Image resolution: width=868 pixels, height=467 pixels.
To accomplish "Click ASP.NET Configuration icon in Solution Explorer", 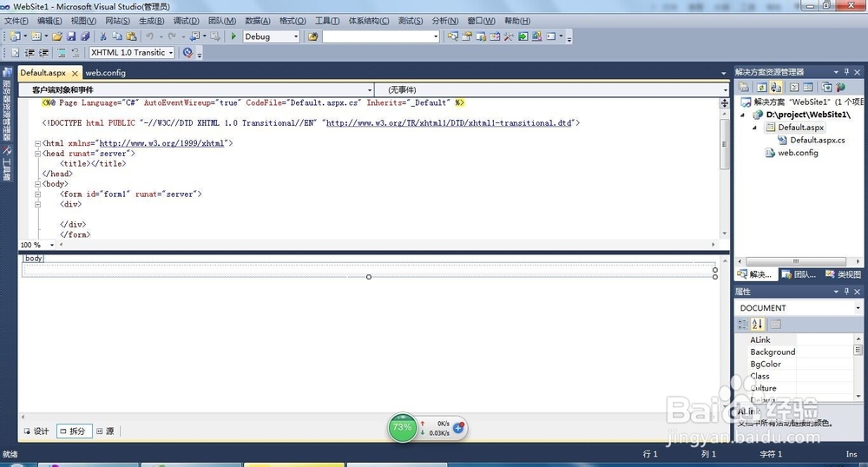I will click(841, 88).
